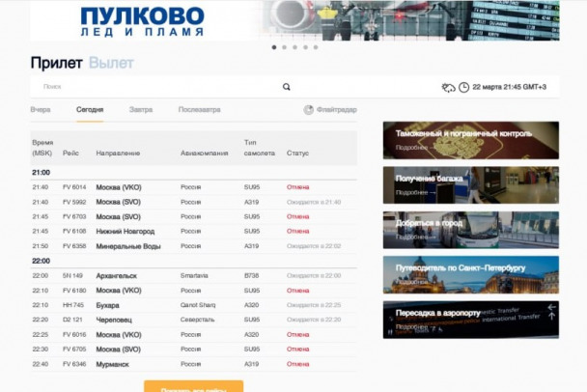Screen dimensions: 587x392
Task: Switch to the Вылет departures tab
Action: (111, 64)
